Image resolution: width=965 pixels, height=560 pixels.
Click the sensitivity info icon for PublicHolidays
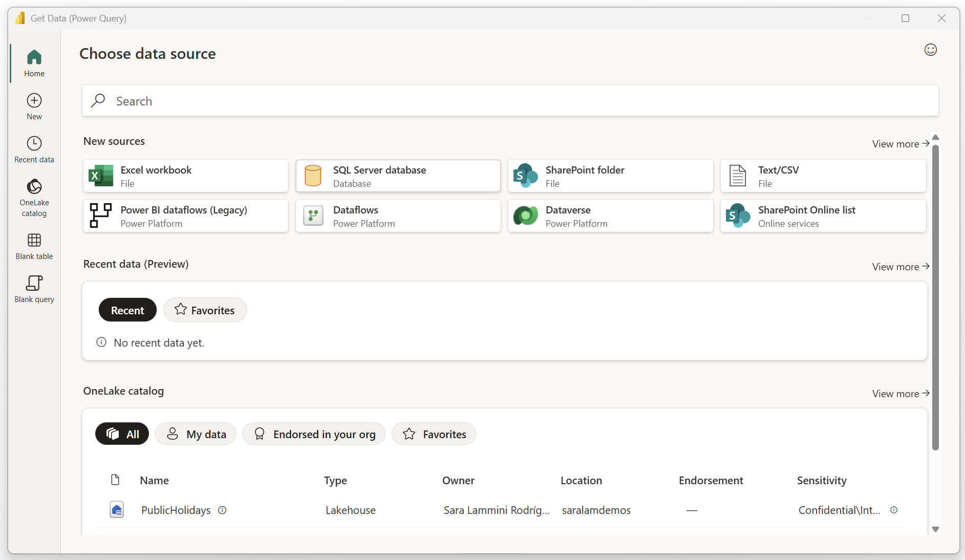(894, 510)
